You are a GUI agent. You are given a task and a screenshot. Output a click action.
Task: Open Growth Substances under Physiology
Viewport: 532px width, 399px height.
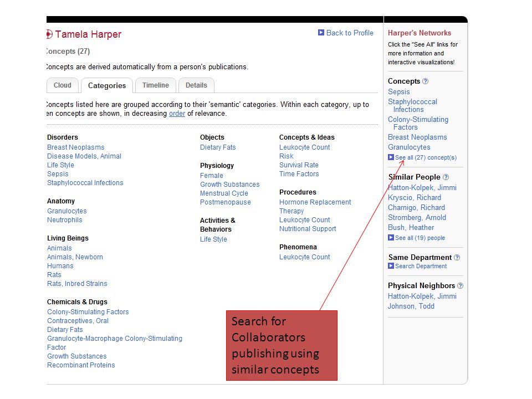click(229, 184)
